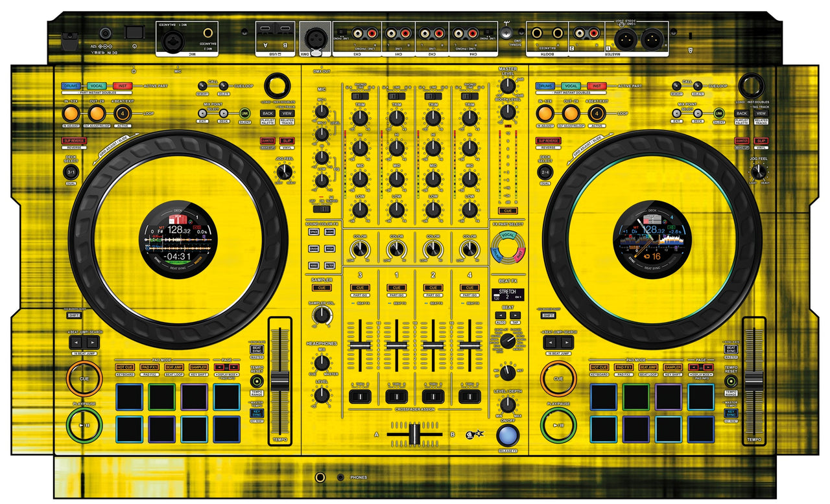This screenshot has width=830, height=504.
Task: Tap left deck 4 BEAT/EXIT loop button
Action: tap(122, 114)
